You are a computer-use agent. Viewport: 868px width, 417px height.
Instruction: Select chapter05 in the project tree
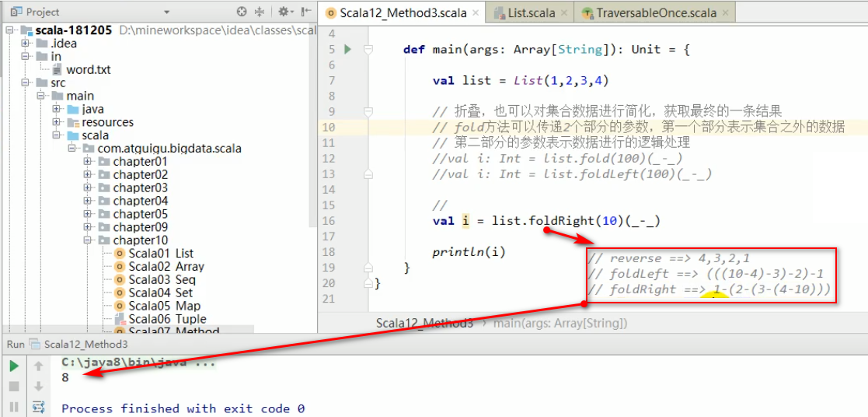pos(140,214)
